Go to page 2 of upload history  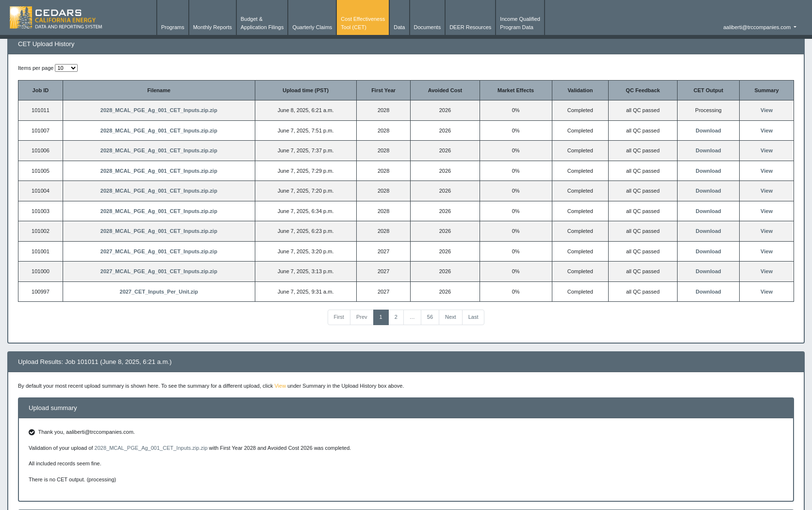(396, 317)
